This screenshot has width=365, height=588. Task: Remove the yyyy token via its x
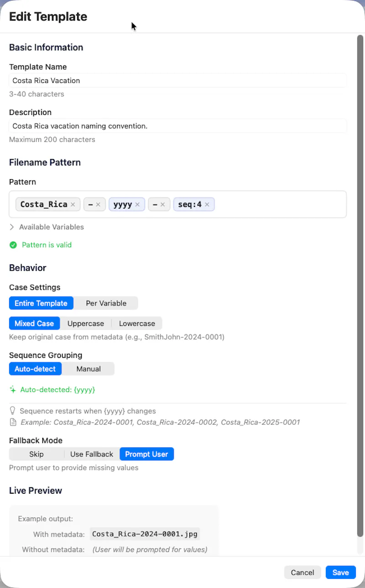coord(137,205)
